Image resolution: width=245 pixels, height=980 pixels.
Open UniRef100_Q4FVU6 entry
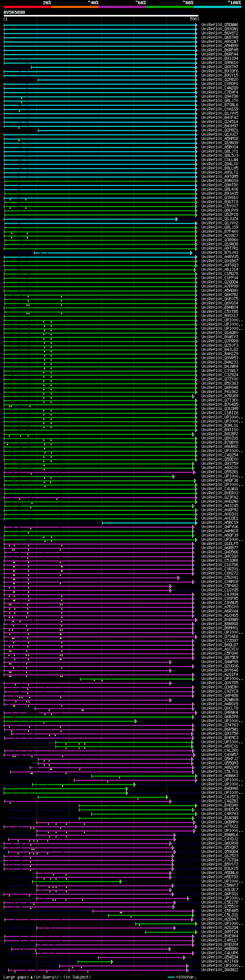click(x=220, y=527)
